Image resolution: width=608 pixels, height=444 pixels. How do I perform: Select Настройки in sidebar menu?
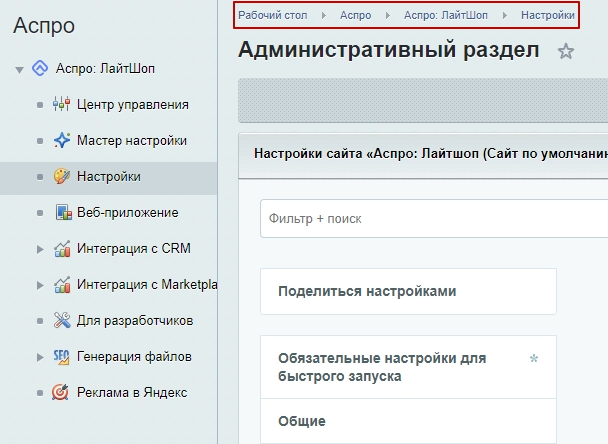pos(109,176)
